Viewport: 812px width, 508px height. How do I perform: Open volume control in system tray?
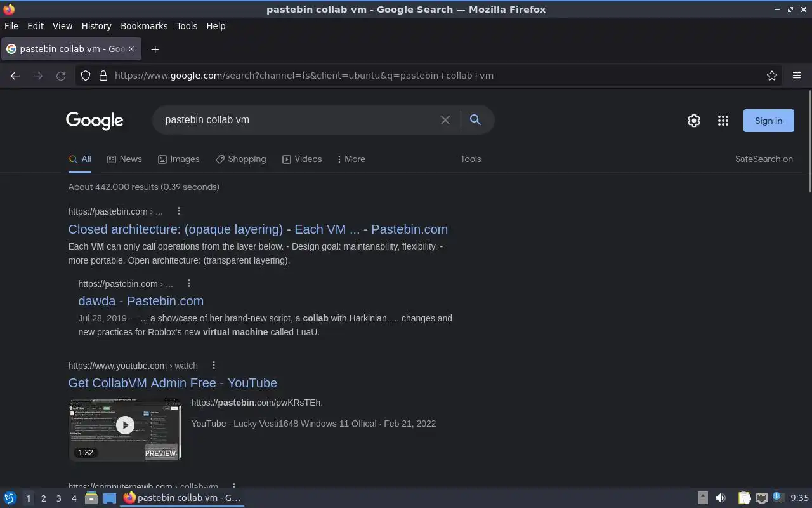coord(721,498)
